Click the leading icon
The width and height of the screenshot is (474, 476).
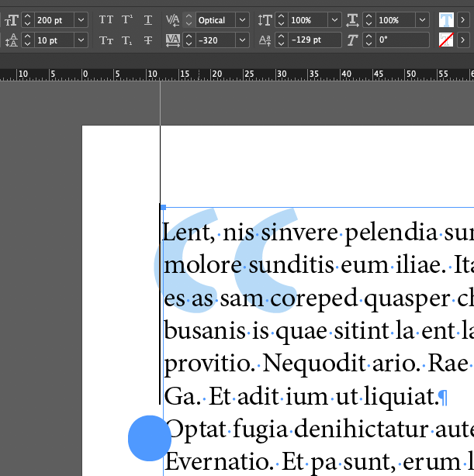(x=12, y=40)
